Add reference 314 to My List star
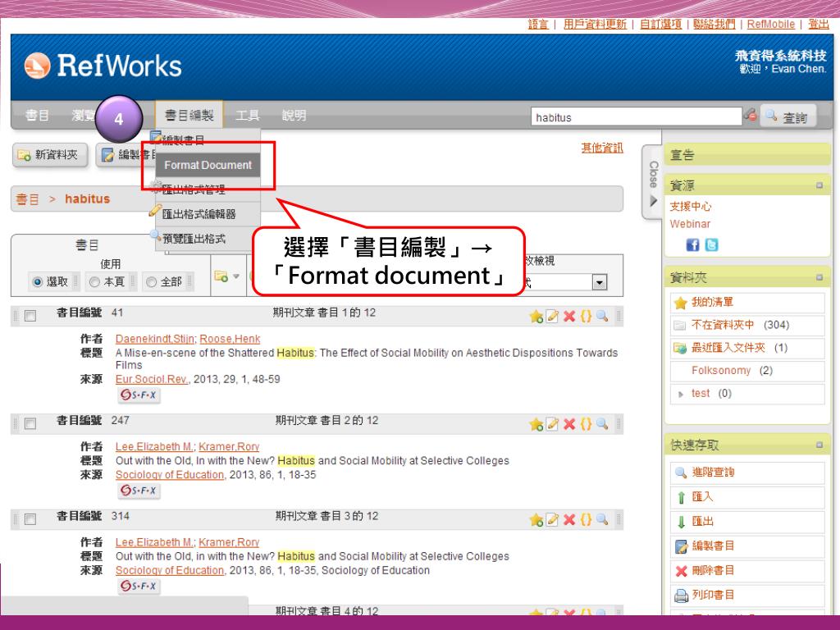840x630 pixels. point(536,519)
